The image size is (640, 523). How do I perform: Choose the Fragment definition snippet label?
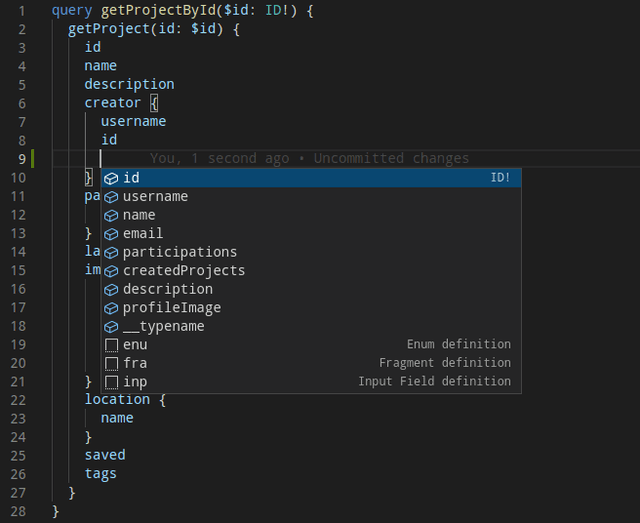(444, 364)
